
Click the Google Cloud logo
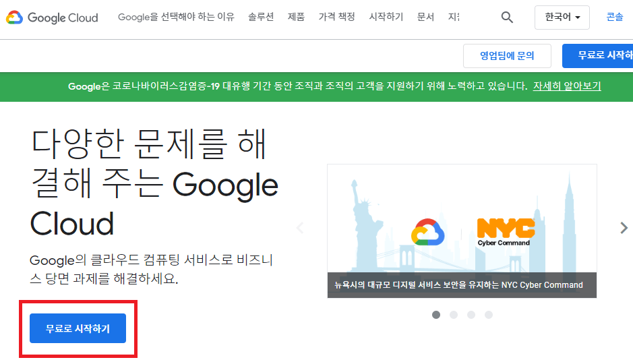pos(52,18)
